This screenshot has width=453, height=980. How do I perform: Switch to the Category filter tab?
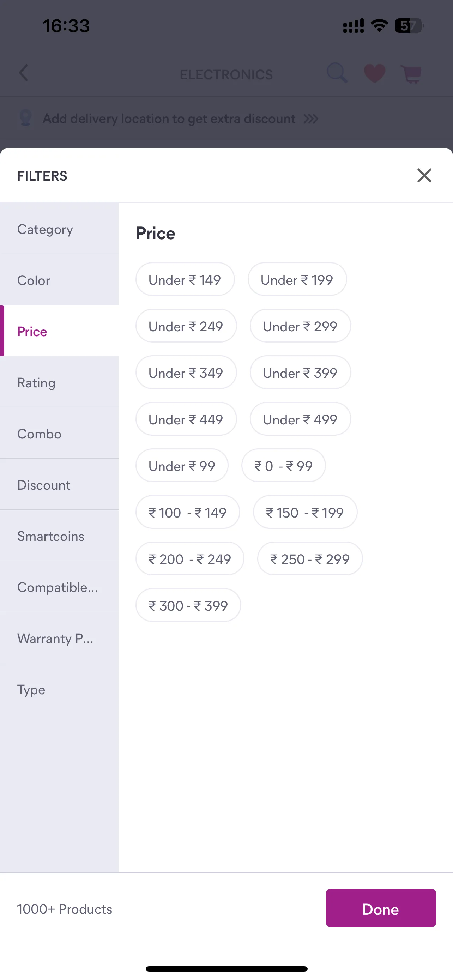59,229
